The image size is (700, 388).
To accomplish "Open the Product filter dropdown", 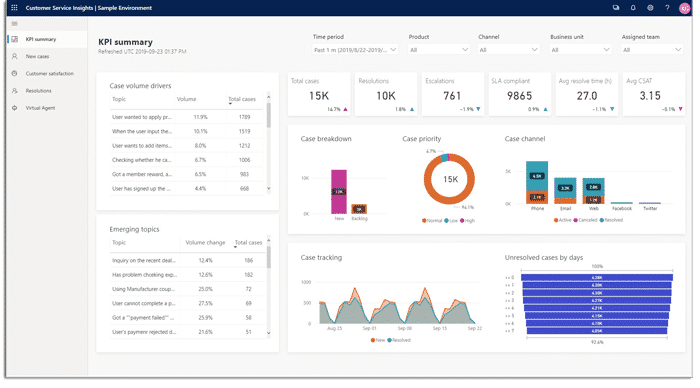I will pyautogui.click(x=439, y=50).
